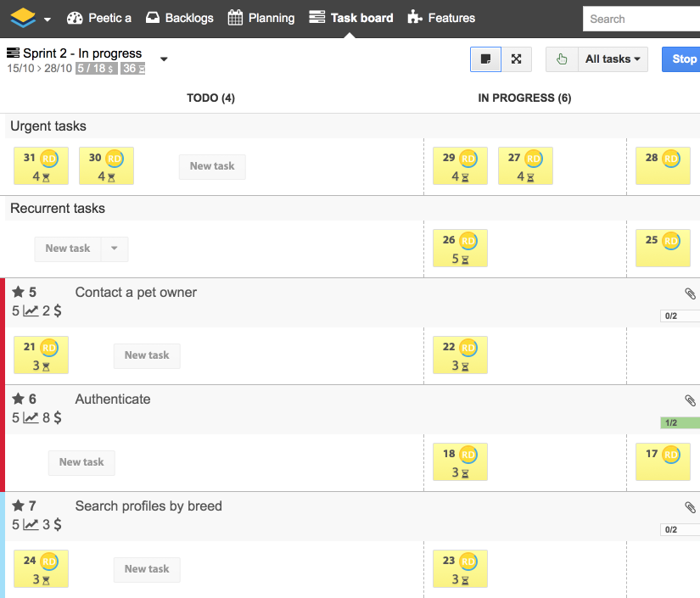Toggle the compact card view icon
Viewport: 700px width, 598px height.
pyautogui.click(x=485, y=59)
